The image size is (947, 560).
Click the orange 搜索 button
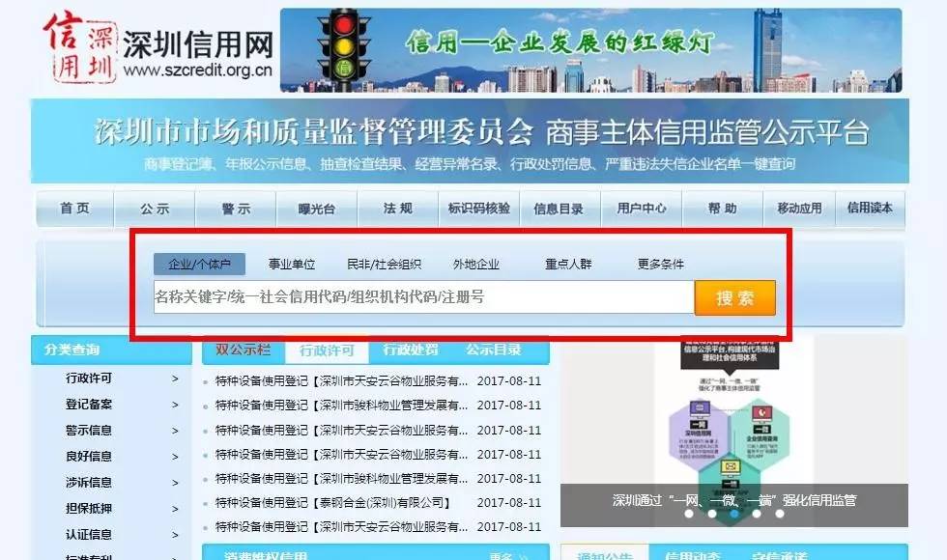pyautogui.click(x=735, y=297)
